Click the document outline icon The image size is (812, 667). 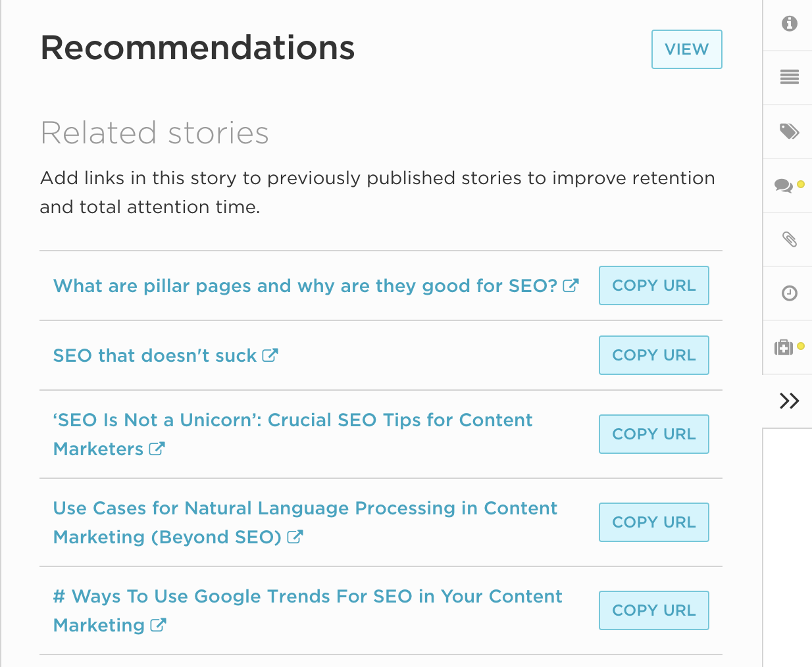788,77
